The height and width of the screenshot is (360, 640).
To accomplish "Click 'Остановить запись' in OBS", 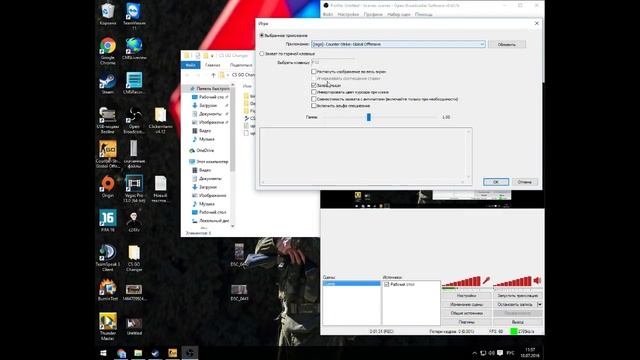I will click(x=515, y=304).
